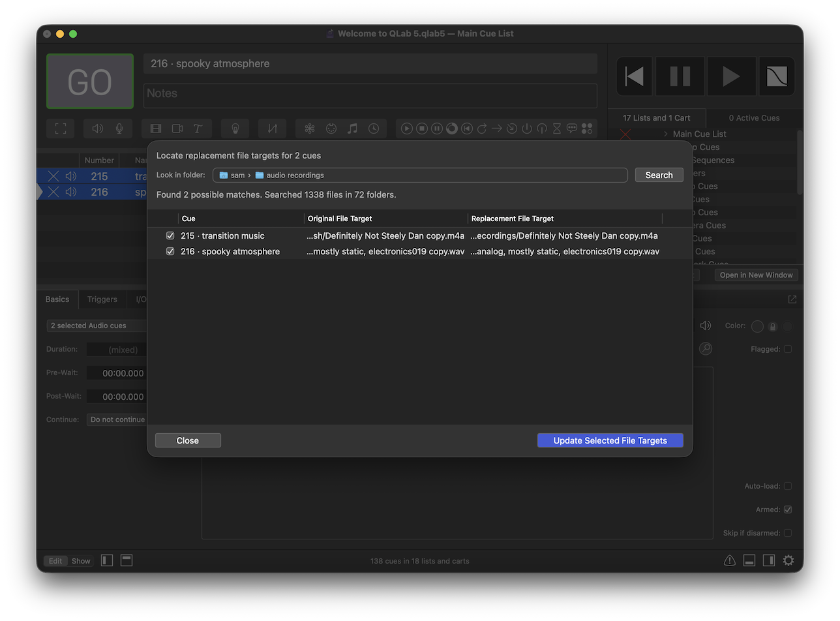The image size is (840, 621).
Task: Add a Network cue from the toolbar
Action: (310, 129)
